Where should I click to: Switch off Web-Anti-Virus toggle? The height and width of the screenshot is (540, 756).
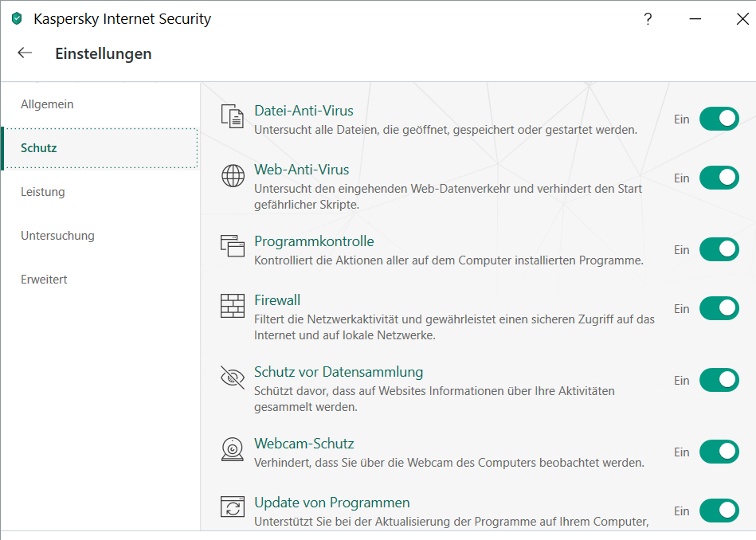[719, 178]
